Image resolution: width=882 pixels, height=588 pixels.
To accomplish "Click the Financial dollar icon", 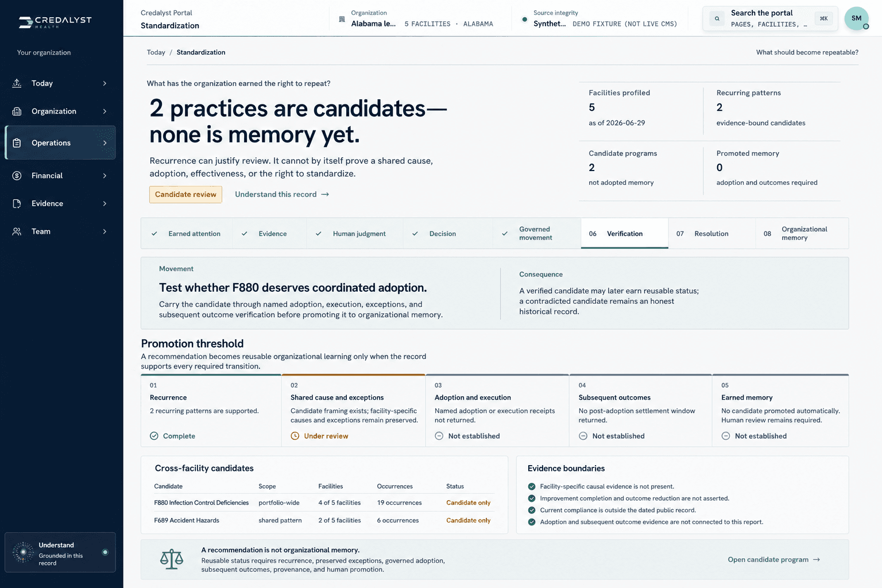I will (17, 176).
